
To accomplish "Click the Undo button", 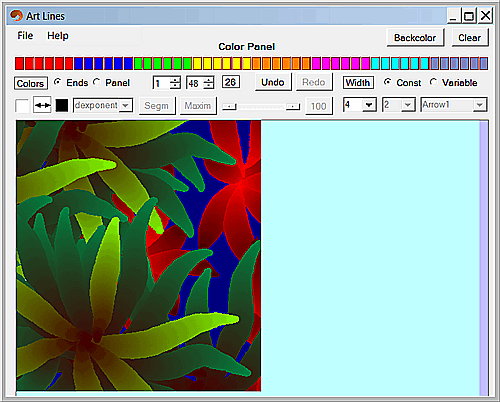I will (273, 82).
